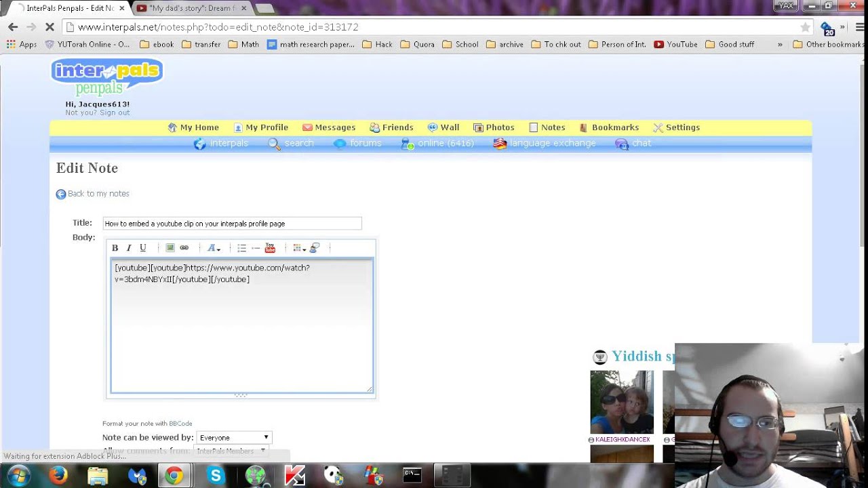Click the interpals link in blue bar
The height and width of the screenshot is (488, 868).
pyautogui.click(x=221, y=144)
